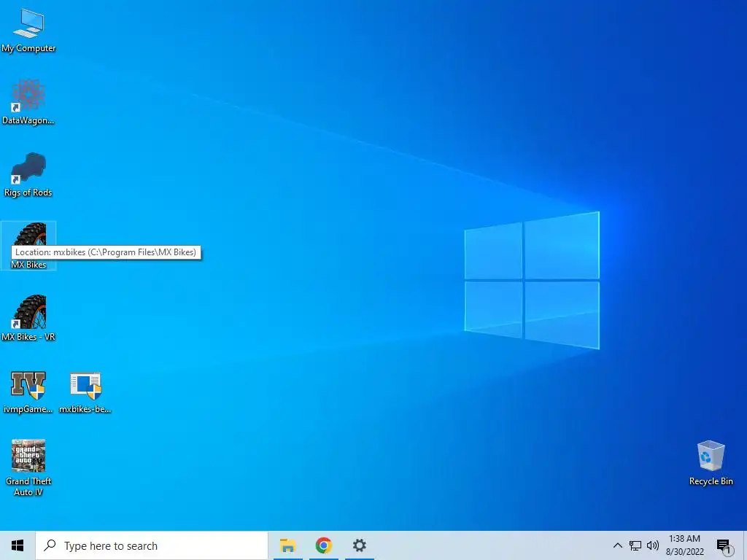Image resolution: width=747 pixels, height=560 pixels.
Task: Click the search magnifier icon in taskbar
Action: [x=50, y=545]
